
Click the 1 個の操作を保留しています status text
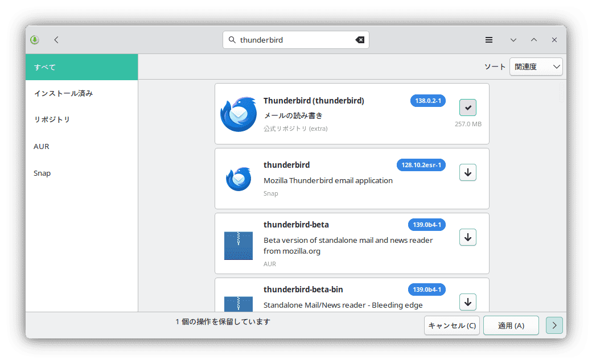coord(223,322)
